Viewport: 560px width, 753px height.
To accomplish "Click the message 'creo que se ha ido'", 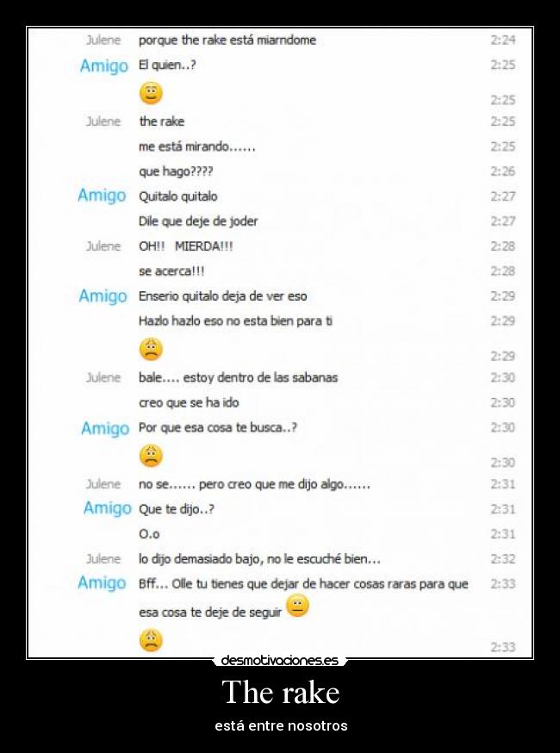I will pyautogui.click(x=189, y=402).
